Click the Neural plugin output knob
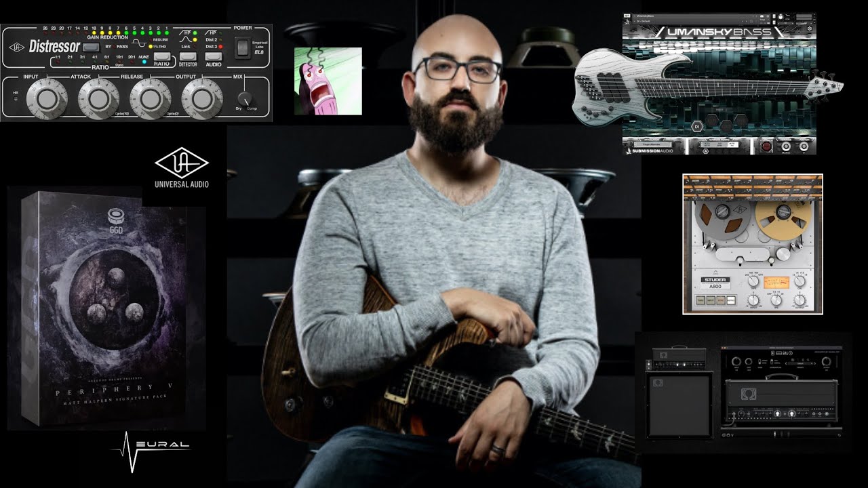The width and height of the screenshot is (868, 488). point(826,361)
